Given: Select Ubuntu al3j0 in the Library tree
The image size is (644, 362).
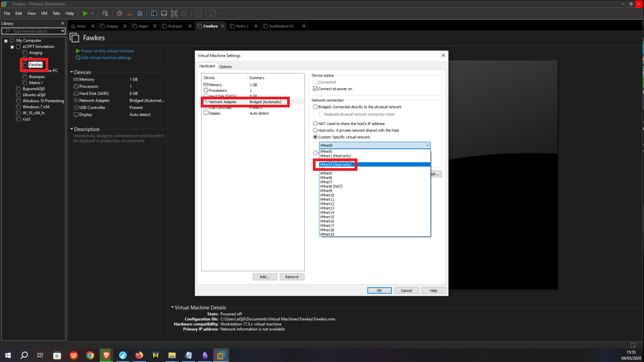Looking at the screenshot, I should pyautogui.click(x=34, y=95).
